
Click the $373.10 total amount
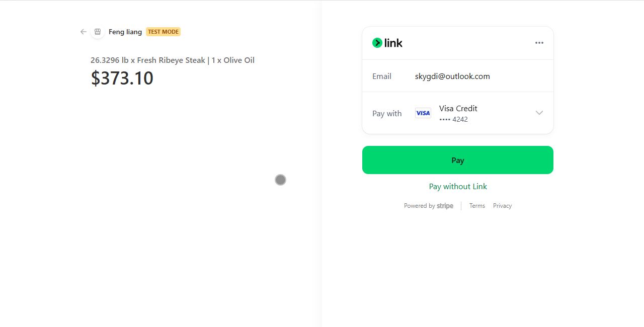(x=122, y=78)
